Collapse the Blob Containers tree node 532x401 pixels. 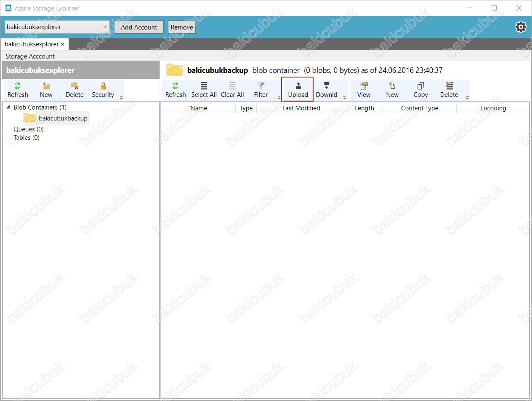tap(8, 107)
